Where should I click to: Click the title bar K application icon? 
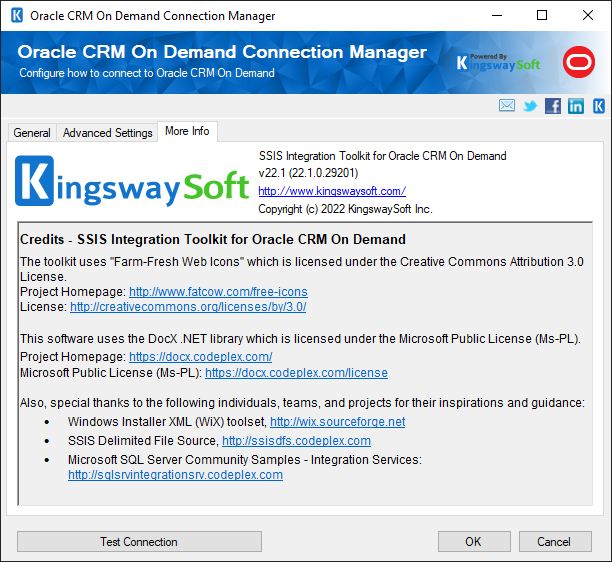(x=17, y=16)
